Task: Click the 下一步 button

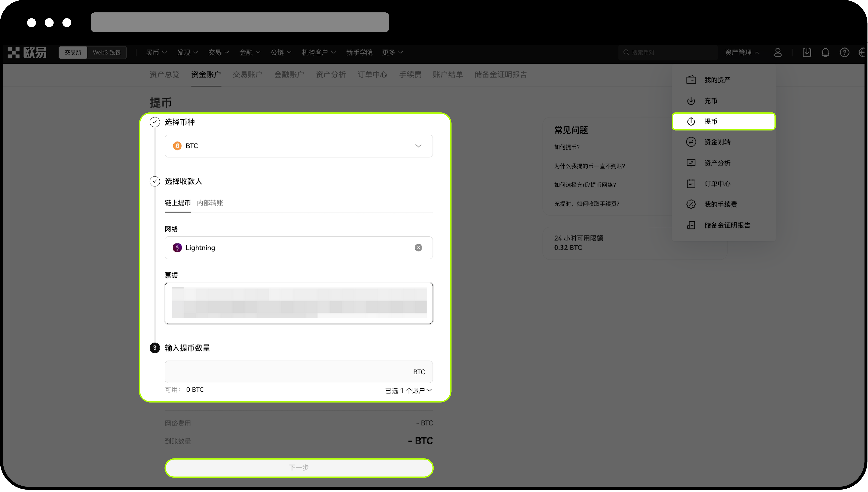Action: (299, 468)
